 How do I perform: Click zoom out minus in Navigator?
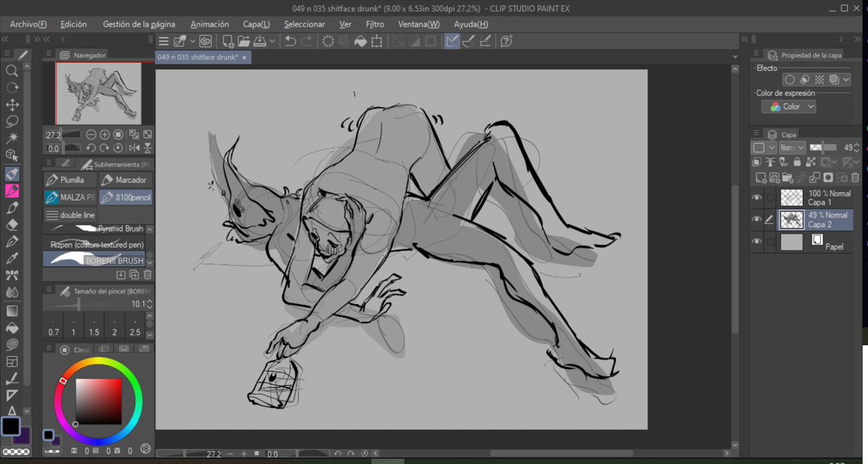pos(91,135)
